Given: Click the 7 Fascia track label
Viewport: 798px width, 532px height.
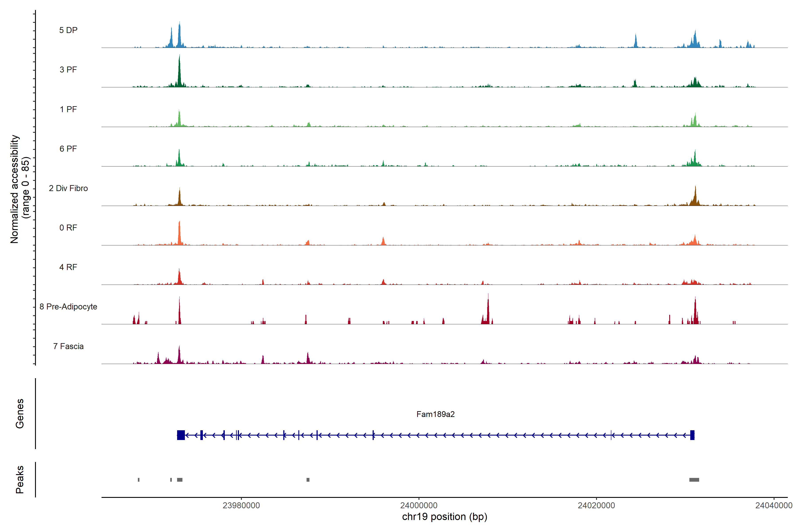Looking at the screenshot, I should click(x=68, y=346).
